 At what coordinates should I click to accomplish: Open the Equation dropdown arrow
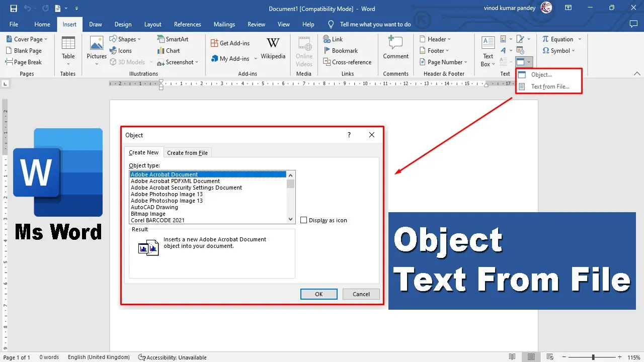click(580, 39)
